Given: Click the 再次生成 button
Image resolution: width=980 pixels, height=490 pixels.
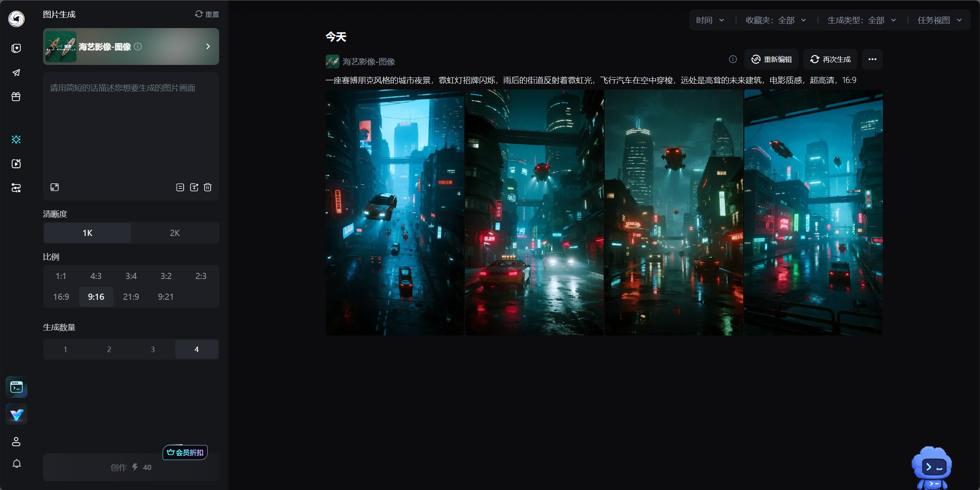Looking at the screenshot, I should 830,59.
